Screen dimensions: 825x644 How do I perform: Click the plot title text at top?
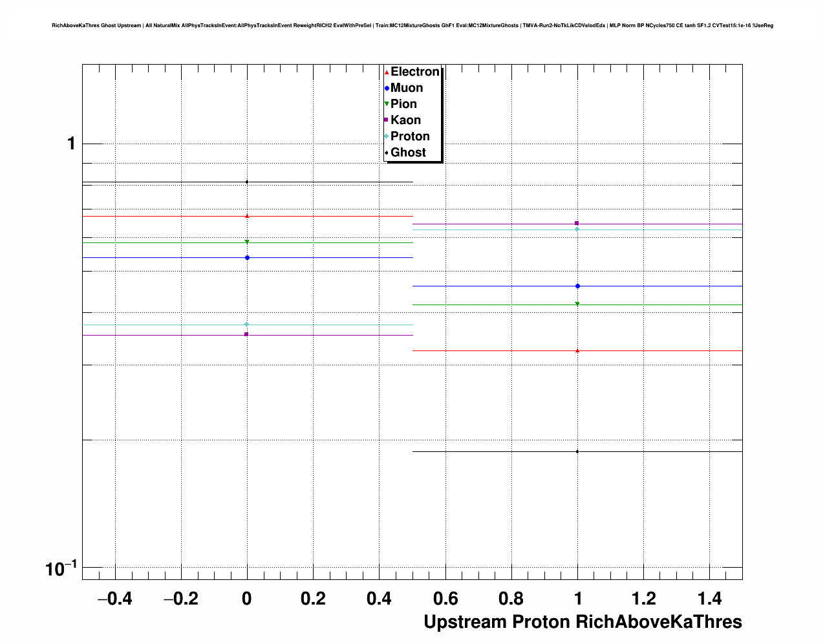412,26
